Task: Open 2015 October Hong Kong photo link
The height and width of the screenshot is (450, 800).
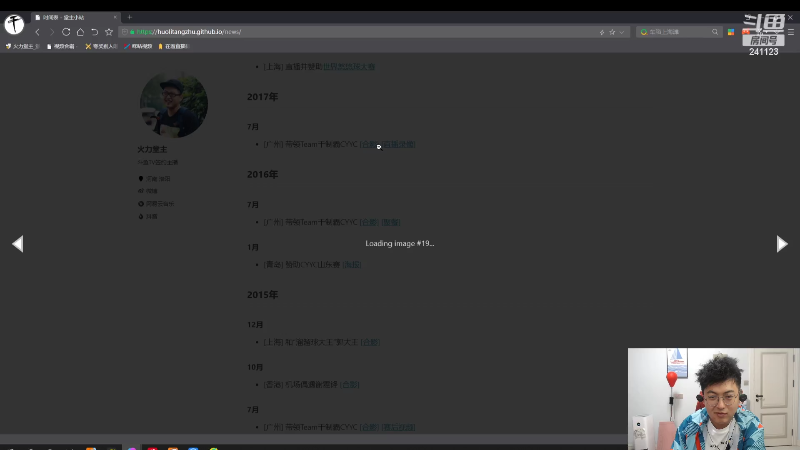Action: (x=350, y=385)
